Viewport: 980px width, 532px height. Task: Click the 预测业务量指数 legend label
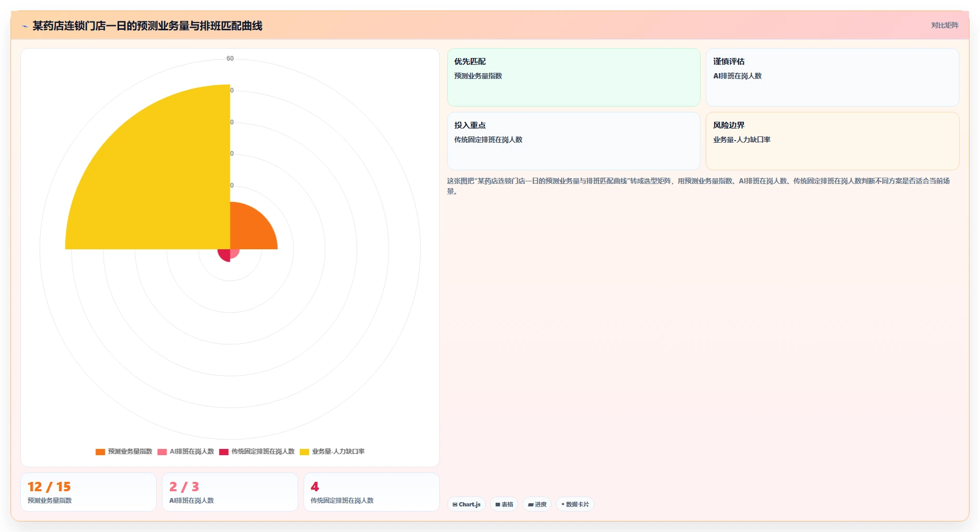(130, 452)
